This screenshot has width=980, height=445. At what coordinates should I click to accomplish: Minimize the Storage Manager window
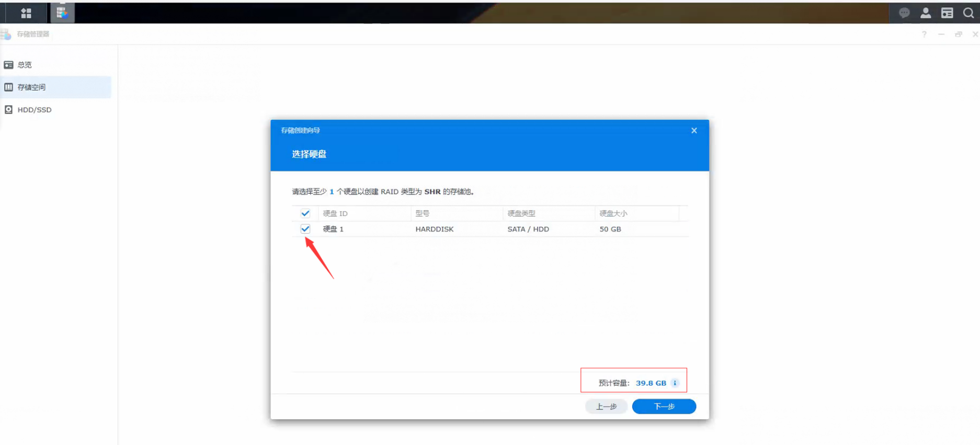point(941,34)
